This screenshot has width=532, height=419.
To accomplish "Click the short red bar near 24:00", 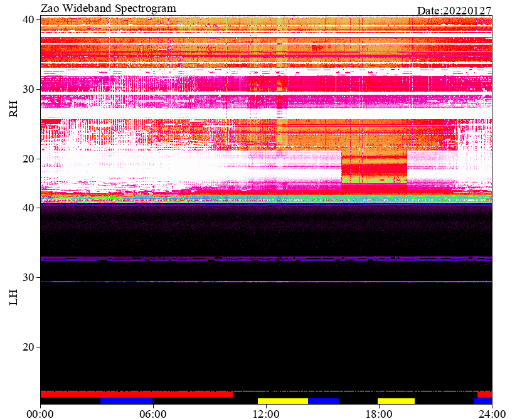I will [484, 395].
